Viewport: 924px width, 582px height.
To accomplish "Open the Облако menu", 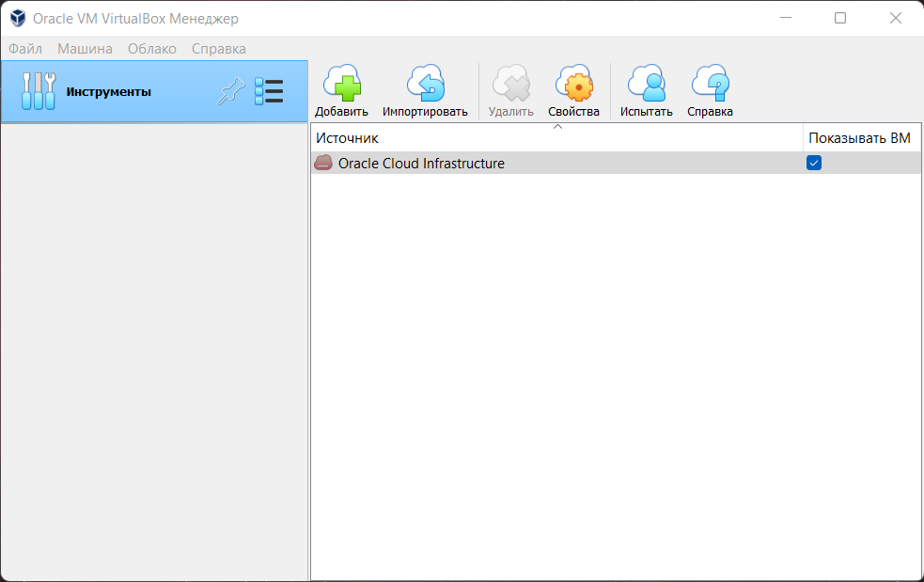I will 151,48.
